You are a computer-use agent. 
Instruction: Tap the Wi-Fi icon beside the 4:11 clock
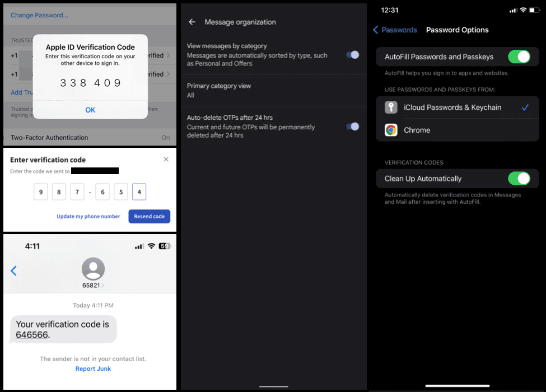151,246
